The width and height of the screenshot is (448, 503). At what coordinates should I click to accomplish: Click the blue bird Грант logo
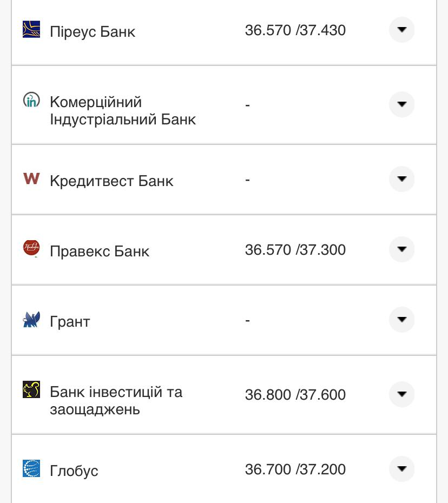(32, 320)
